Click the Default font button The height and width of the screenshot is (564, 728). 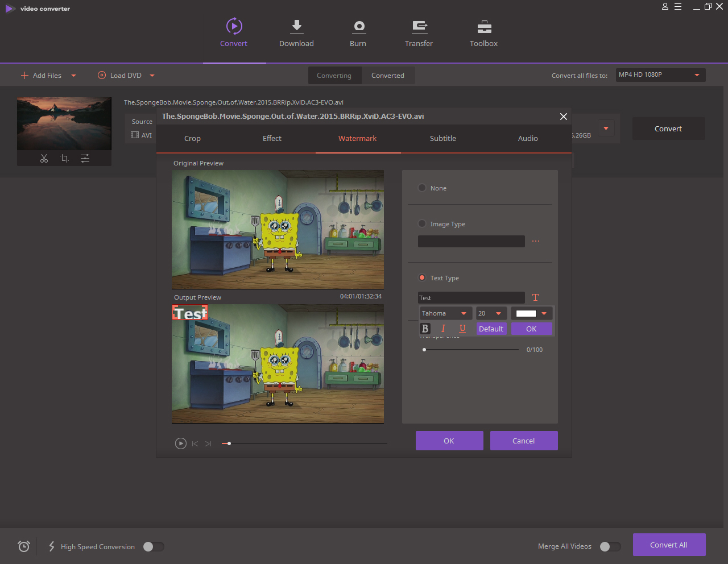[x=491, y=329]
